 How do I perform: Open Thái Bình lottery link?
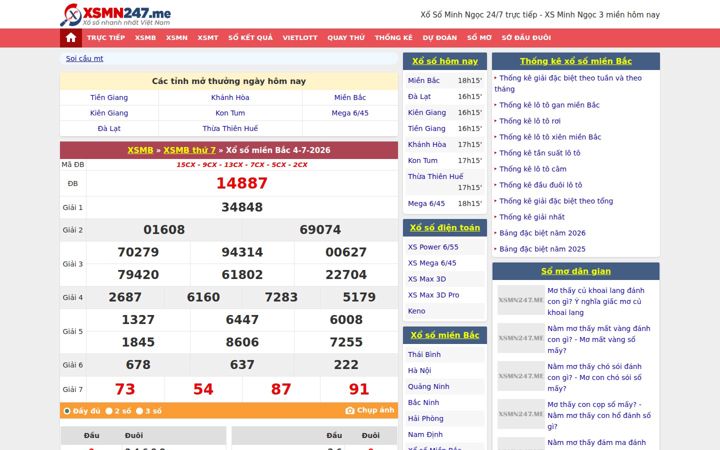point(424,354)
